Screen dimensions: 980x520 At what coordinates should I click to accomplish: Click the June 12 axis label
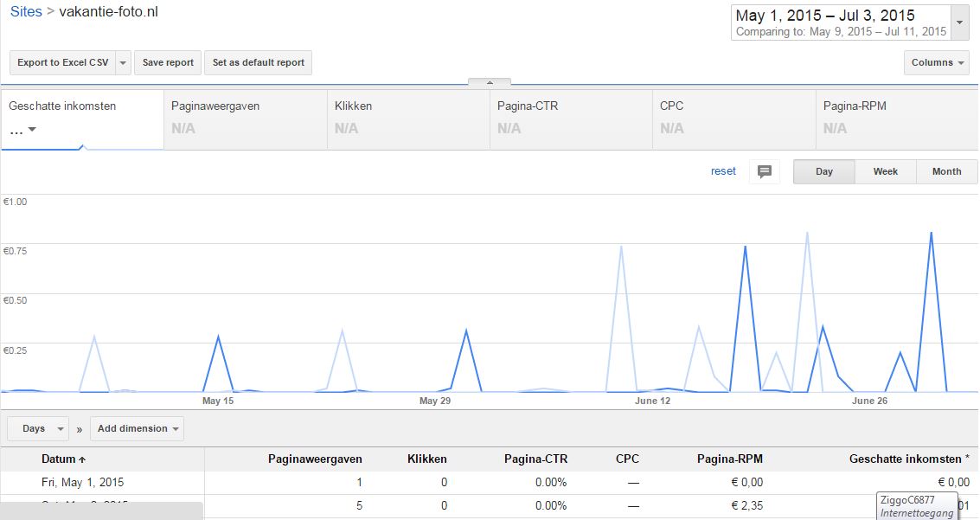click(x=652, y=401)
